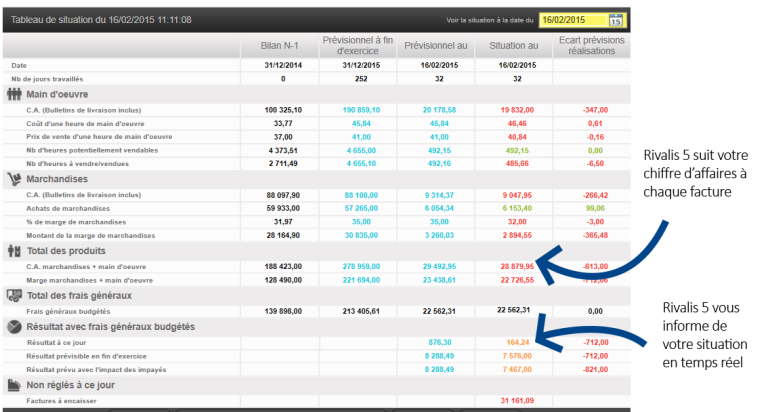Click the 99,06 écart value
768x412 pixels.
pyautogui.click(x=595, y=208)
